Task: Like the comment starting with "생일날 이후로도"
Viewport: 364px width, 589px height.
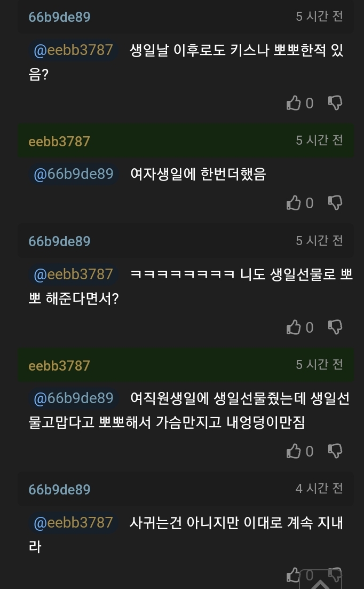Action: click(294, 103)
